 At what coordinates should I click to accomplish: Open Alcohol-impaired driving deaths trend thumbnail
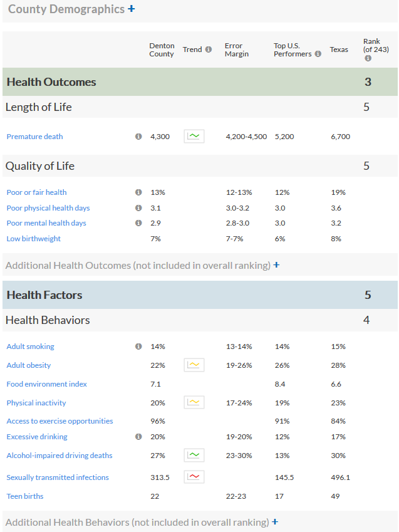pos(194,456)
